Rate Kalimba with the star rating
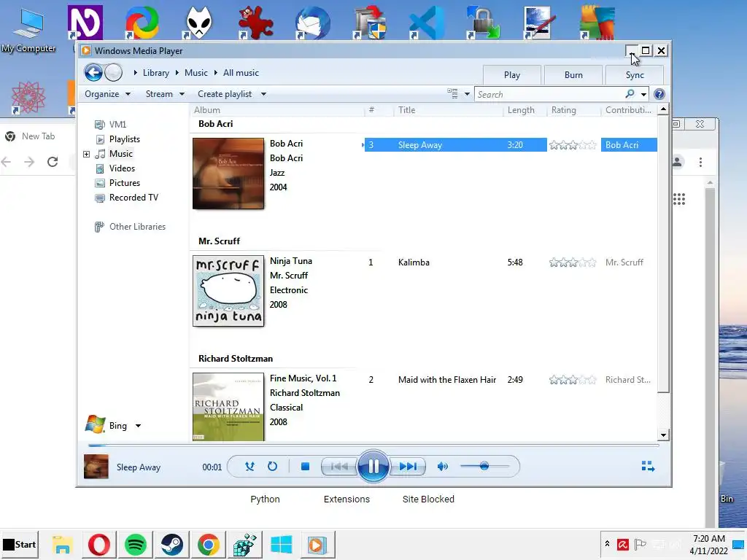The width and height of the screenshot is (747, 560). [x=573, y=262]
